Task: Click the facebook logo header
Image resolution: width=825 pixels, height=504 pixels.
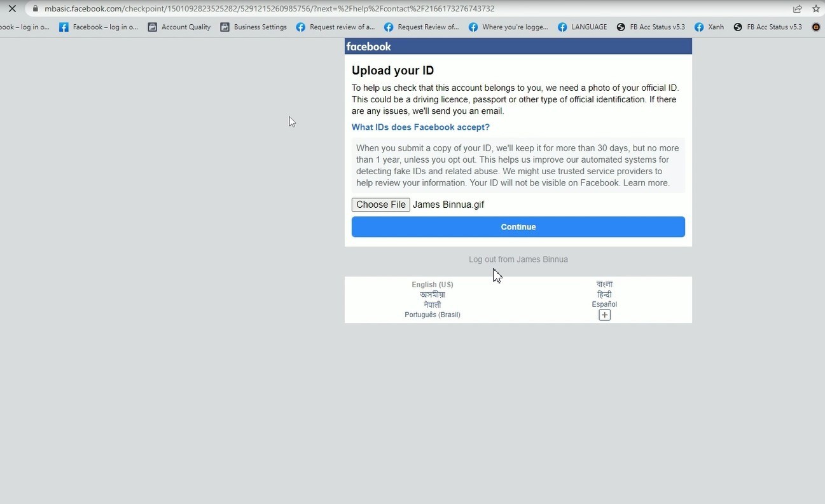Action: tap(369, 46)
